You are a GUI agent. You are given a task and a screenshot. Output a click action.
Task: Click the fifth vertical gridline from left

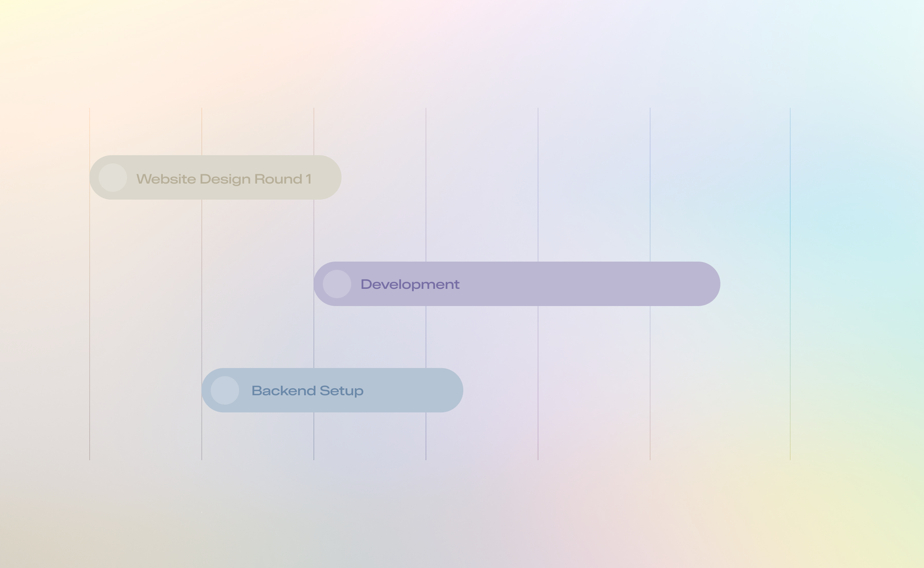[x=538, y=203]
